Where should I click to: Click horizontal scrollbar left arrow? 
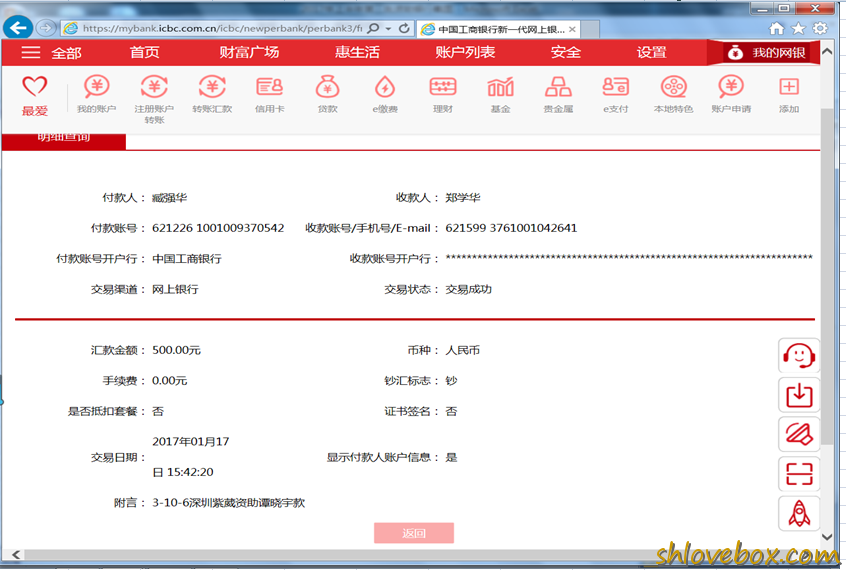(x=16, y=554)
